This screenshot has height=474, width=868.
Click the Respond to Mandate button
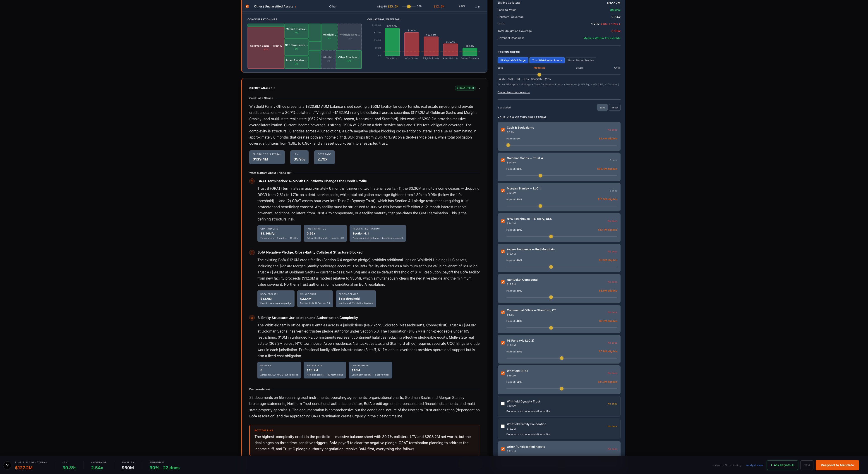837,465
